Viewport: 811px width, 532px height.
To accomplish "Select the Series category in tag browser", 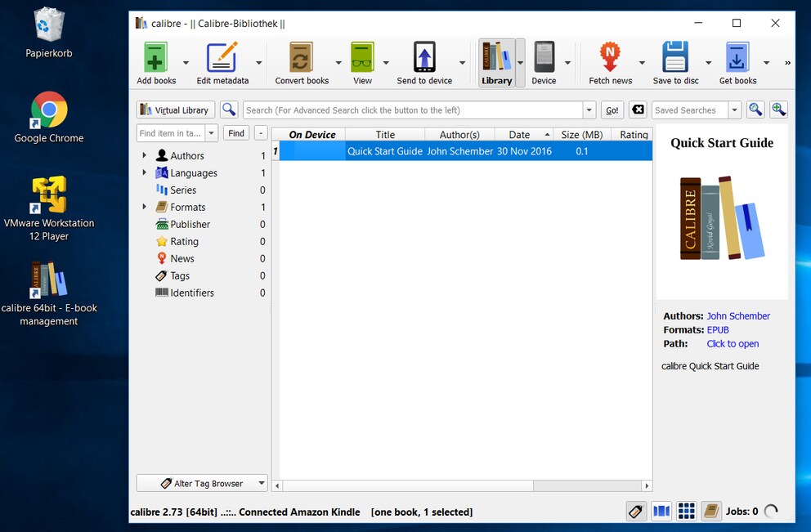I will point(183,190).
